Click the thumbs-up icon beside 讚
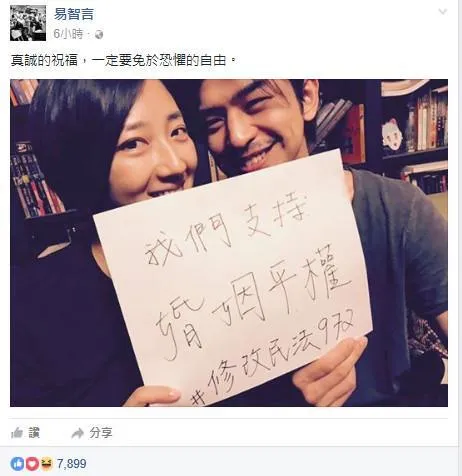The width and height of the screenshot is (462, 476). coord(17,433)
